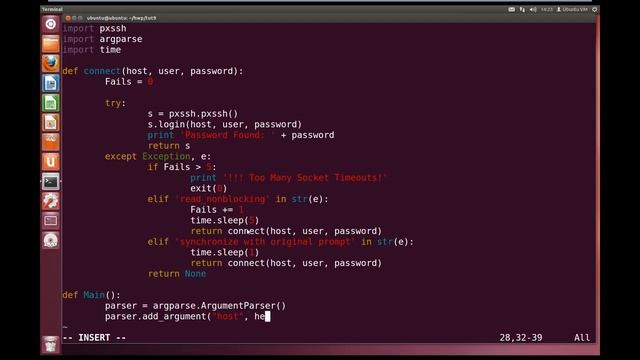Click the 'import pxssh' line

[94, 29]
